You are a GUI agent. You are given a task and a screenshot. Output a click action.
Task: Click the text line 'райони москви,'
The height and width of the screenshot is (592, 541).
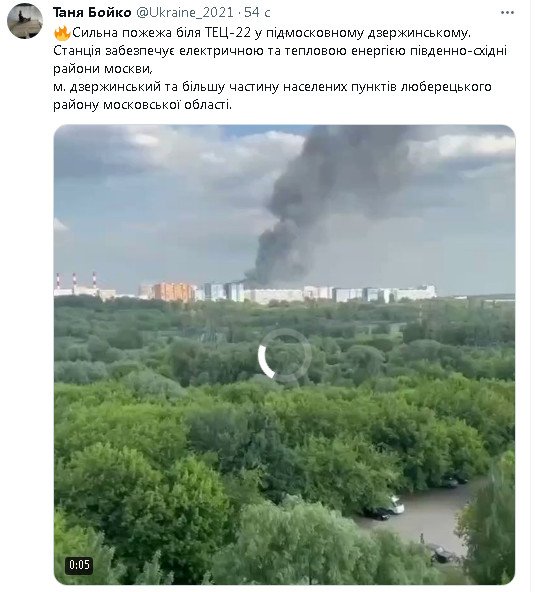[x=103, y=69]
